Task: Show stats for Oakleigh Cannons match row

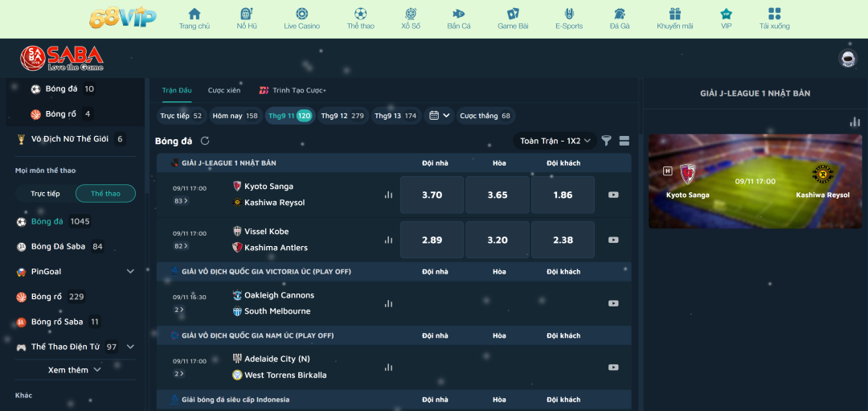Action: click(x=389, y=303)
